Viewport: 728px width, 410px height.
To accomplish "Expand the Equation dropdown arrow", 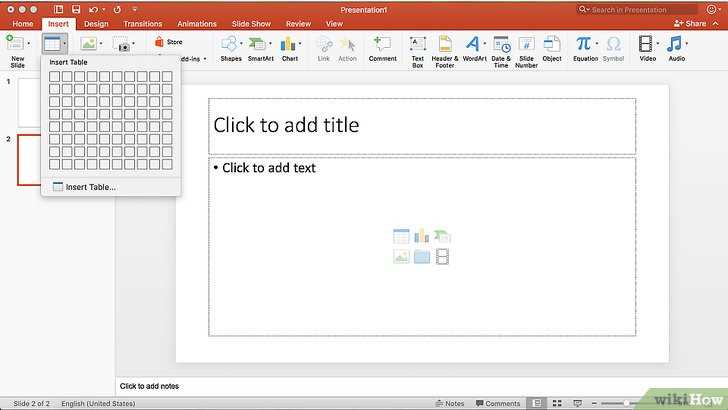I will coord(597,44).
